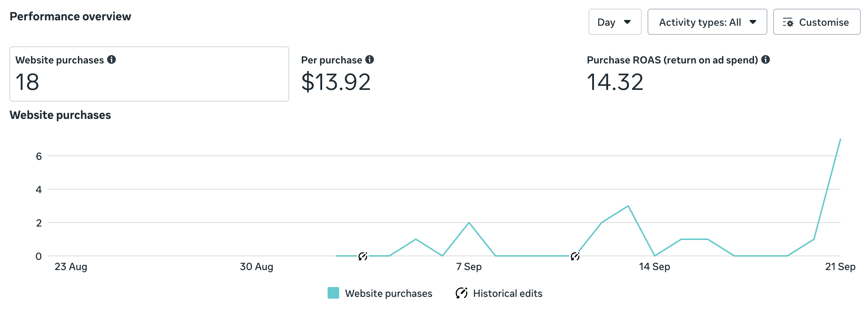Click the teal Website purchases legend swatch
This screenshot has height=311, width=868.
click(x=333, y=293)
